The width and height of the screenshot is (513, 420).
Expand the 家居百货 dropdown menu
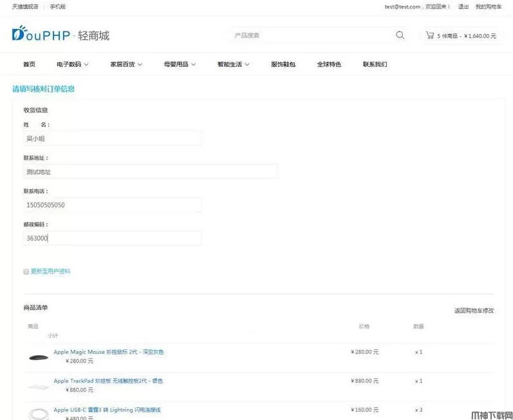(126, 64)
